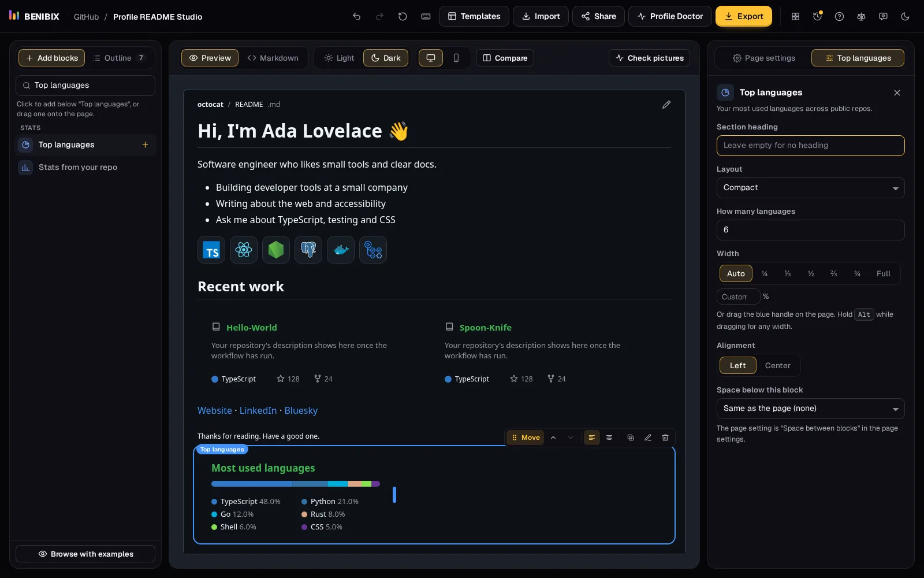Switch preview to Light theme

[x=339, y=58]
